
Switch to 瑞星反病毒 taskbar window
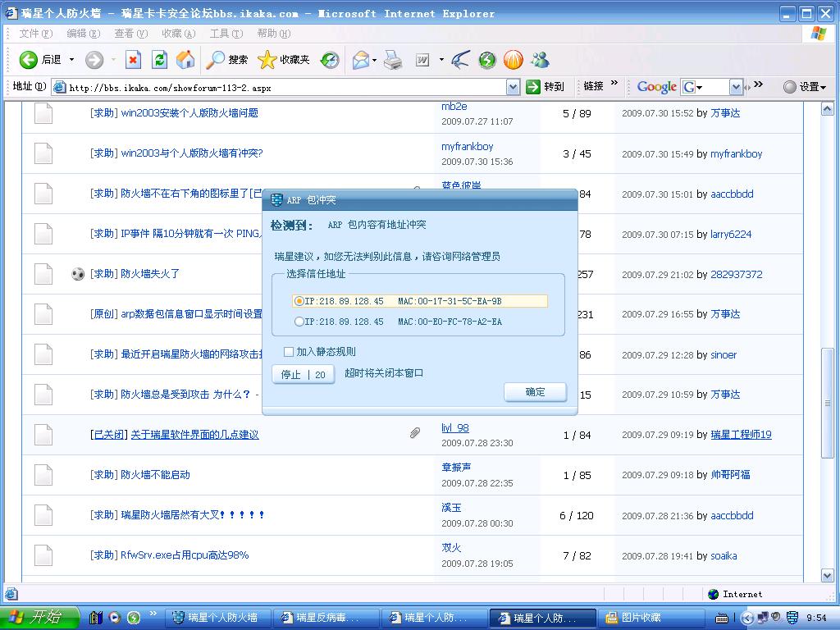(x=326, y=618)
